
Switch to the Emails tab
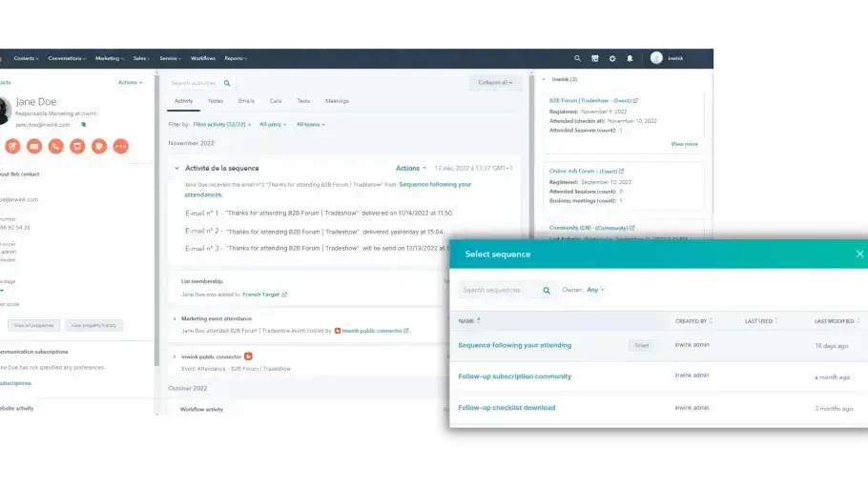click(246, 101)
